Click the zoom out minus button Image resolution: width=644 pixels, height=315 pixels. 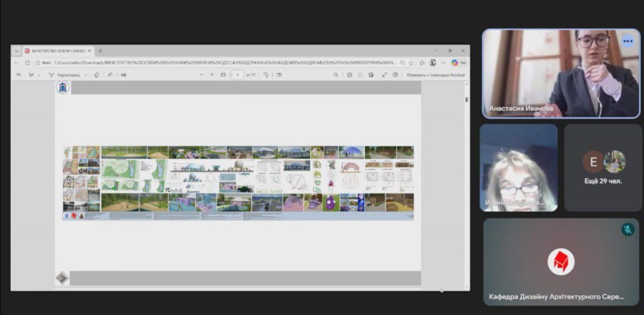point(201,74)
